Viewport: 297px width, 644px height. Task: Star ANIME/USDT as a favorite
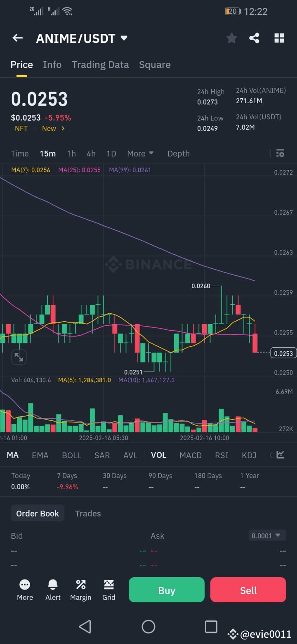pyautogui.click(x=231, y=38)
